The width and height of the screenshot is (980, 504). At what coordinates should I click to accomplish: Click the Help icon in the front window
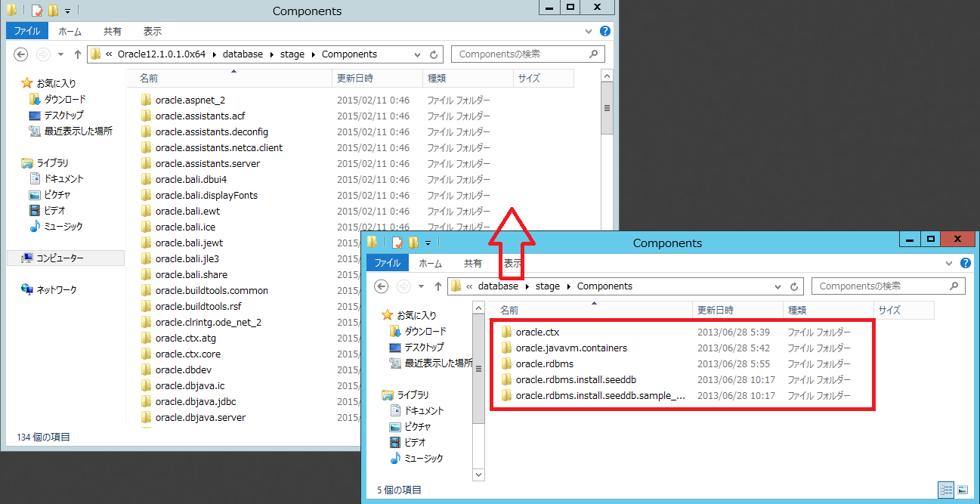965,263
